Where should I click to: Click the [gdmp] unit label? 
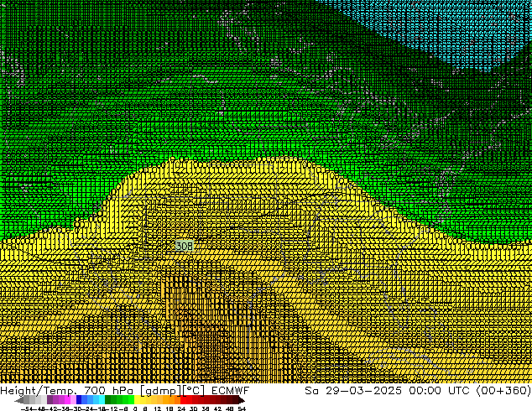[x=160, y=391]
